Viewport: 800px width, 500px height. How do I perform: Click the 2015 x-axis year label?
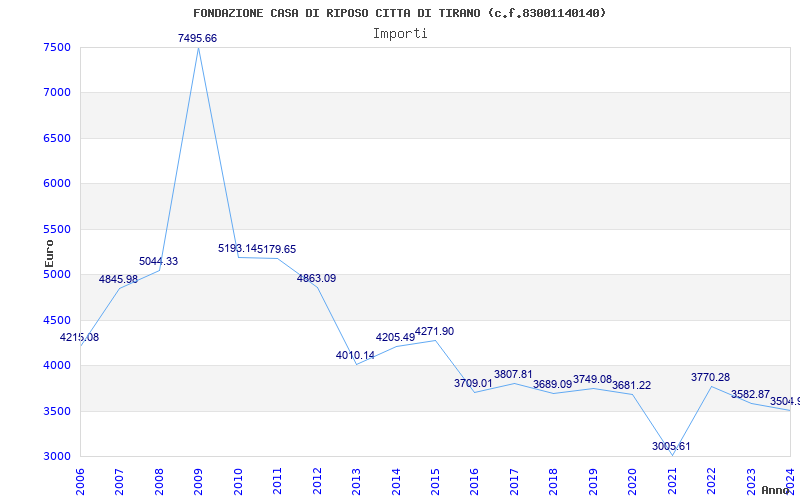coord(435,481)
